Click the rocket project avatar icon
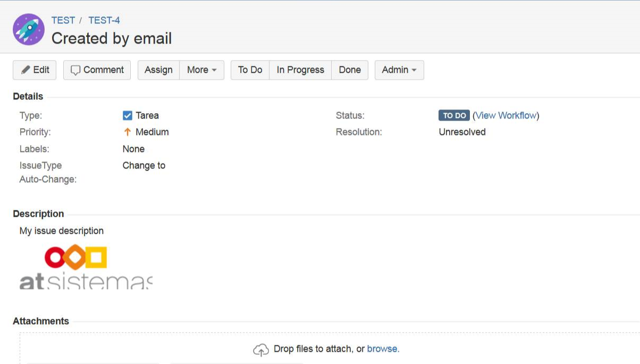This screenshot has height=364, width=640. point(29,29)
